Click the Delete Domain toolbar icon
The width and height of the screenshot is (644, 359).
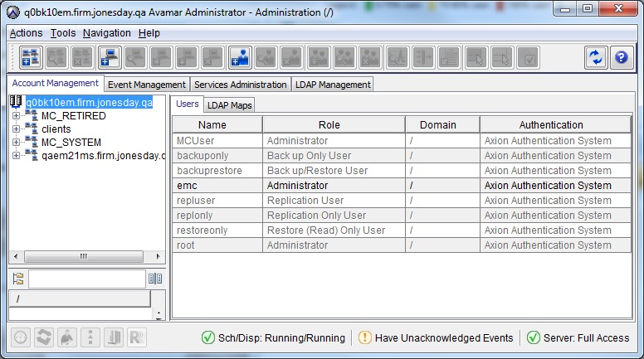pos(81,57)
